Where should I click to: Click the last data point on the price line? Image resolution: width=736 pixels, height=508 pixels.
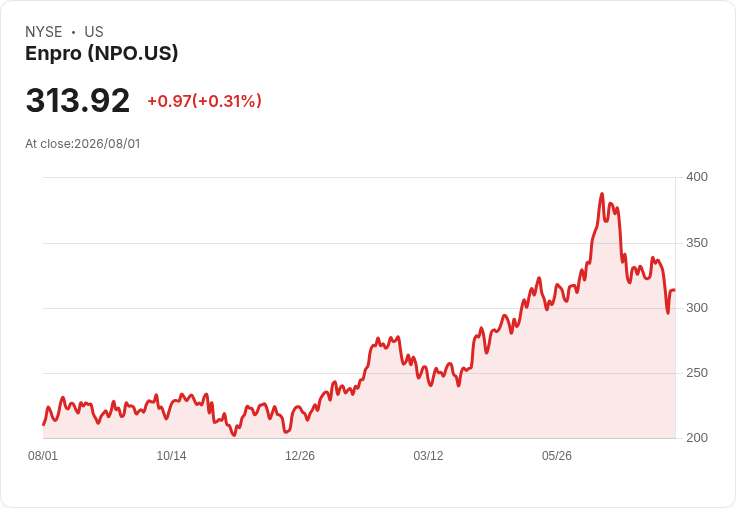[675, 290]
